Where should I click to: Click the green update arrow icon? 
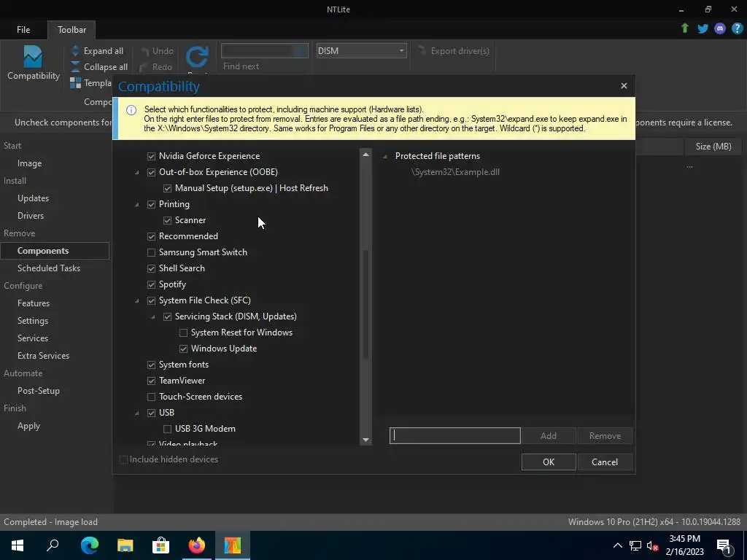[x=684, y=28]
